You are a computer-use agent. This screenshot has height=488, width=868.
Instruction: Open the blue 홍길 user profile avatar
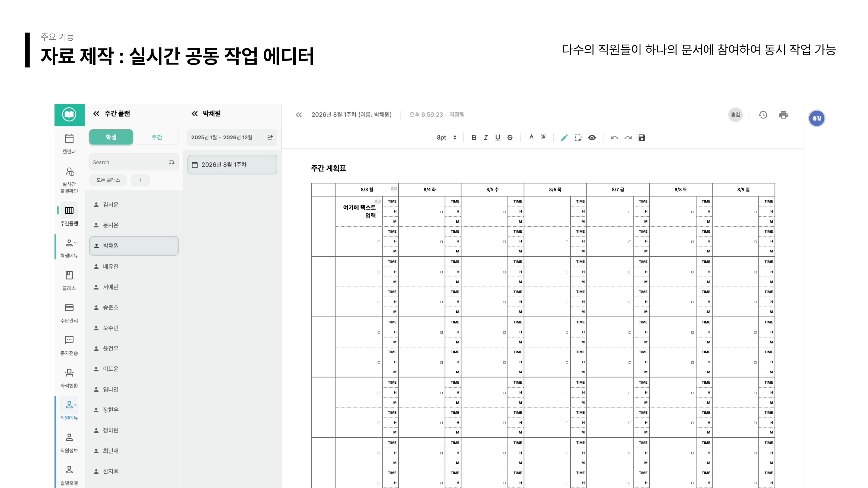coord(817,118)
